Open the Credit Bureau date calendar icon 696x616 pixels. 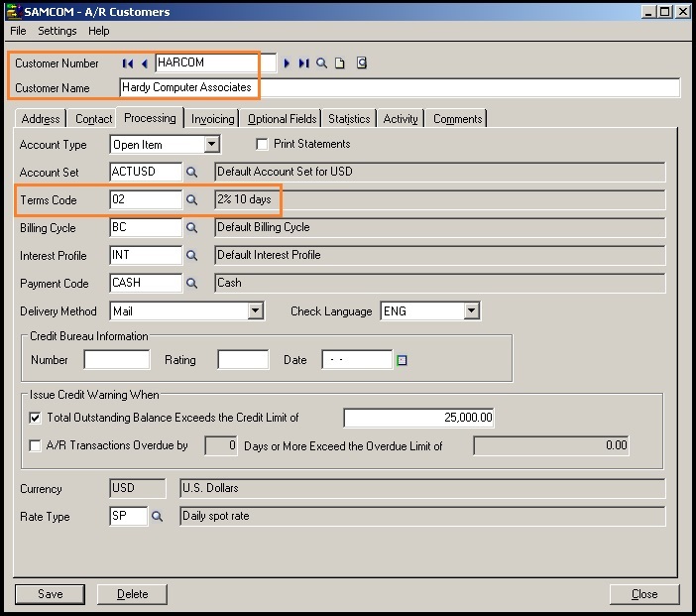click(402, 360)
